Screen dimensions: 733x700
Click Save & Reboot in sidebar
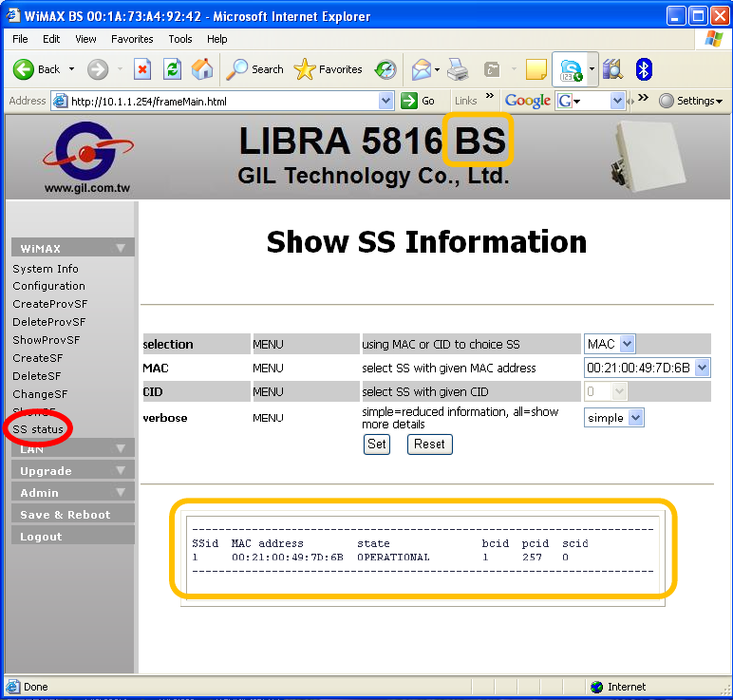point(72,514)
